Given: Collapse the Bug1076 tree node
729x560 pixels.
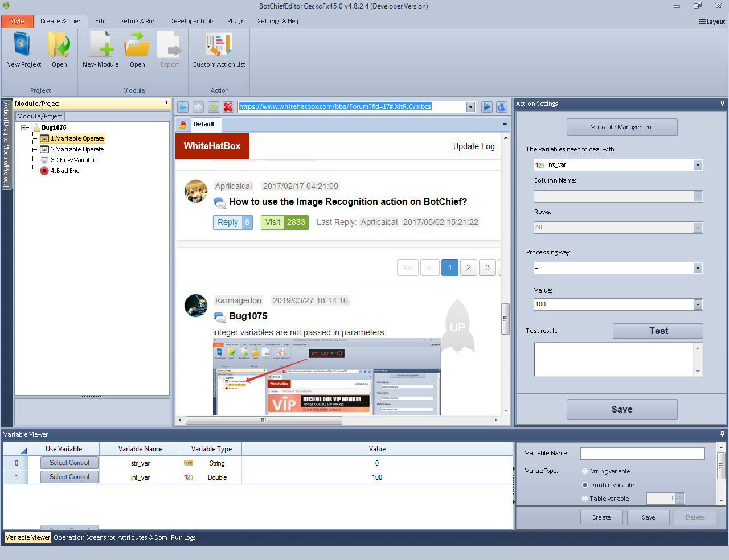Looking at the screenshot, I should [24, 127].
